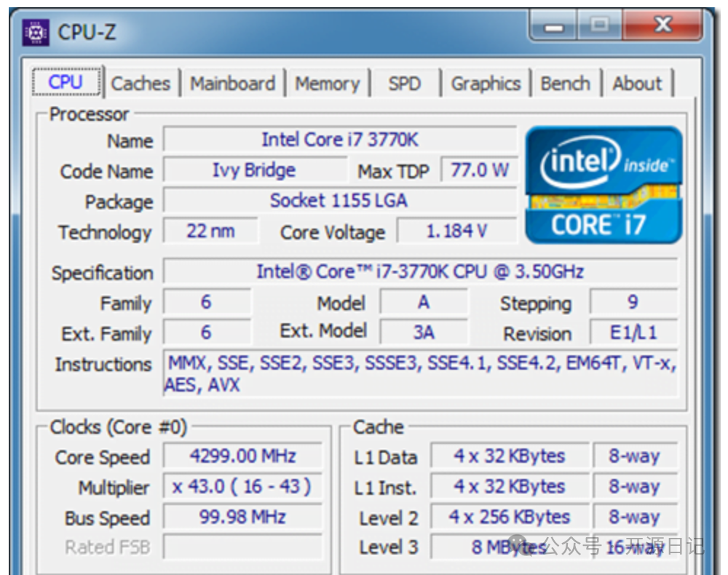Click the Code Name value 'Ivy Bridge'

point(254,170)
